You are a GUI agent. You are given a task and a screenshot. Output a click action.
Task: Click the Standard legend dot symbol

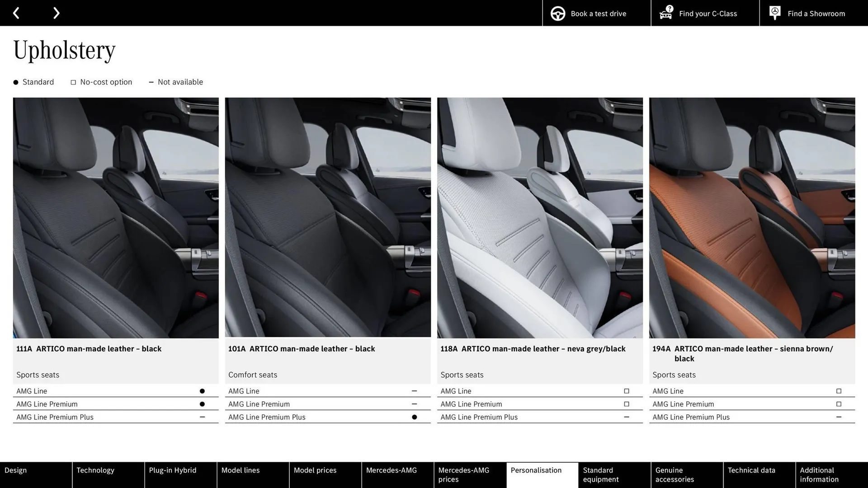15,82
